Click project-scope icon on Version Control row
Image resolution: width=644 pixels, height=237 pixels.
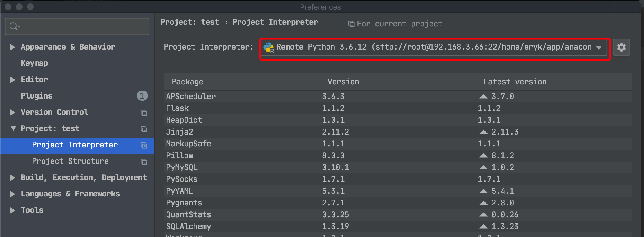click(x=144, y=113)
